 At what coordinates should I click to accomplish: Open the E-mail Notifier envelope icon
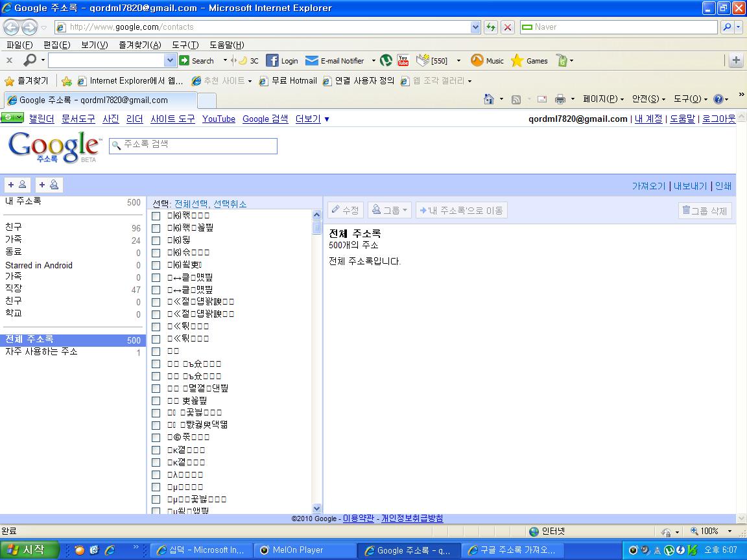(311, 60)
